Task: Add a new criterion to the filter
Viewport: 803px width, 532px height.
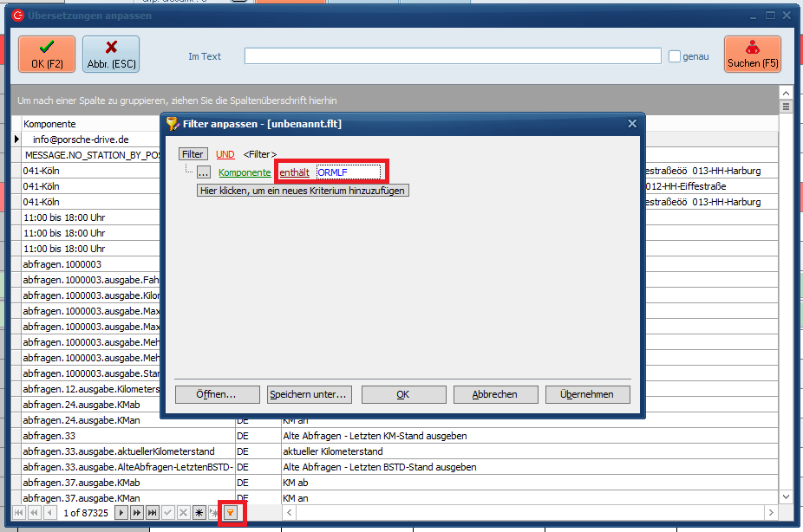Action: [x=303, y=190]
